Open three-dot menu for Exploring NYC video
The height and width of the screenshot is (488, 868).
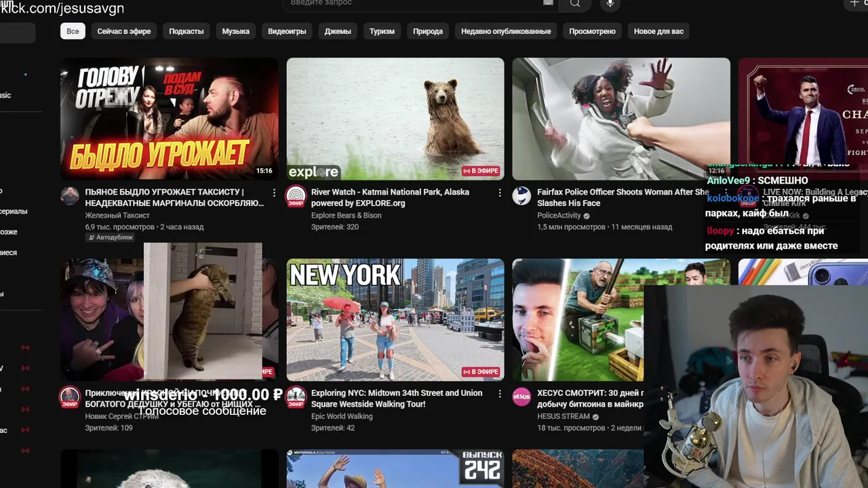[x=500, y=394]
